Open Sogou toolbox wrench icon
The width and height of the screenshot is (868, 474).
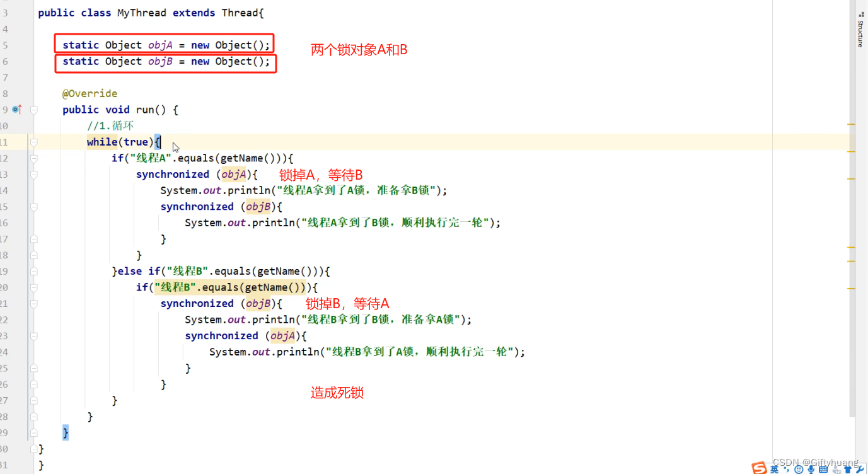(860, 469)
